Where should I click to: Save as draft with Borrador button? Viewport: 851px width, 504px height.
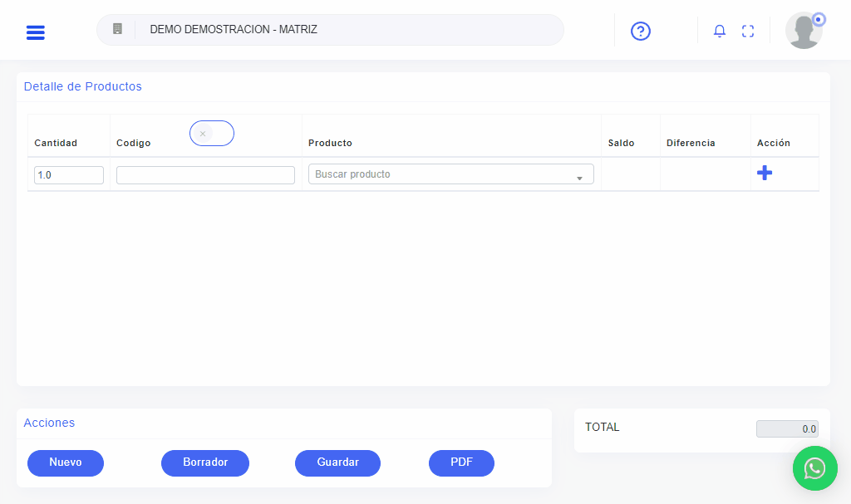pos(205,462)
